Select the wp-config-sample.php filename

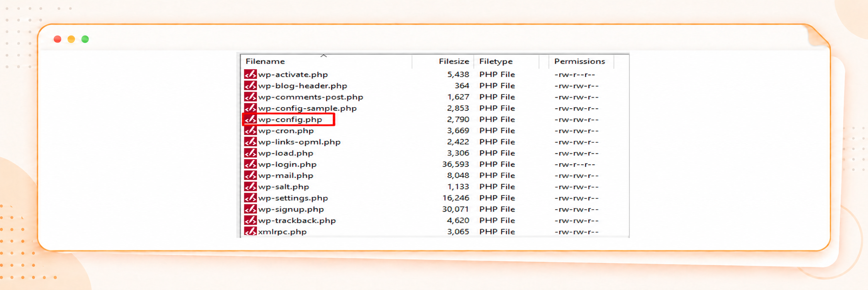point(307,108)
